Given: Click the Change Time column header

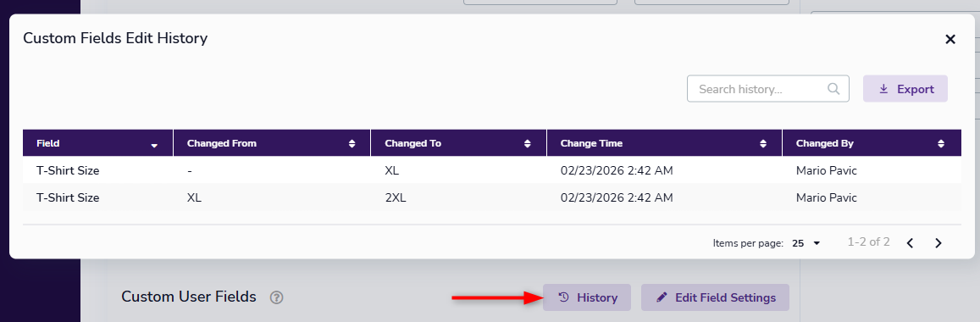Looking at the screenshot, I should [591, 144].
